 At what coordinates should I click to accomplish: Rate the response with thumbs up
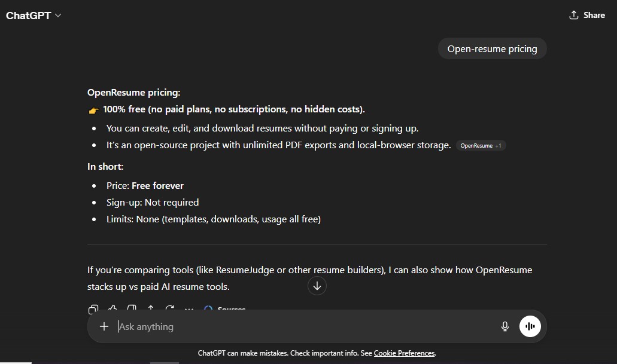(113, 308)
